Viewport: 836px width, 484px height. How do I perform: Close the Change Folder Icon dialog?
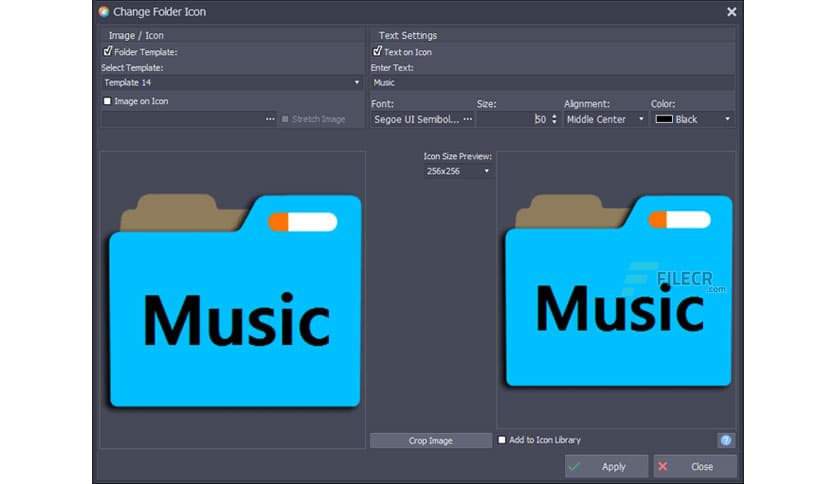732,12
